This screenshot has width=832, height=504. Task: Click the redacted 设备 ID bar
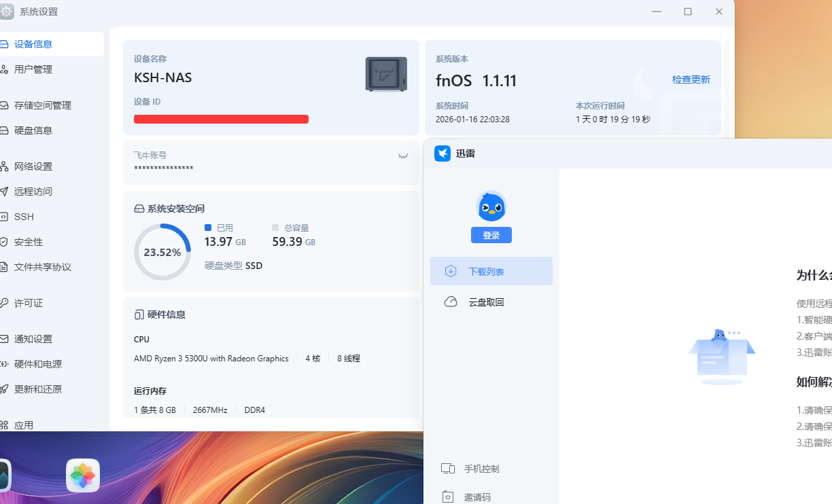point(221,119)
